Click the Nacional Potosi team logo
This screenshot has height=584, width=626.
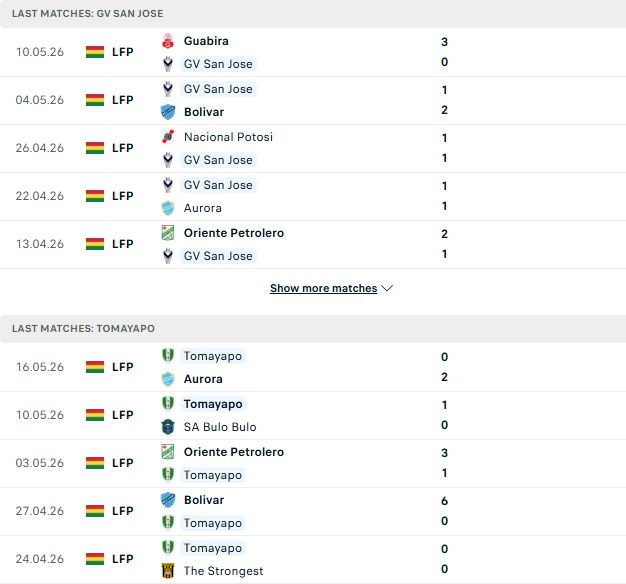(168, 137)
